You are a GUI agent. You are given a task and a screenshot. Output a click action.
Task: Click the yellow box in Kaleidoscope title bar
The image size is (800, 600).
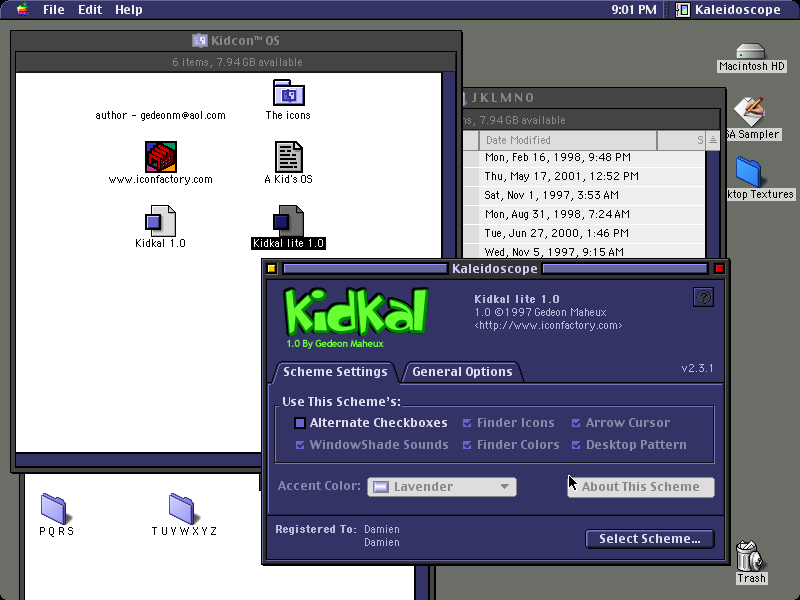[271, 268]
